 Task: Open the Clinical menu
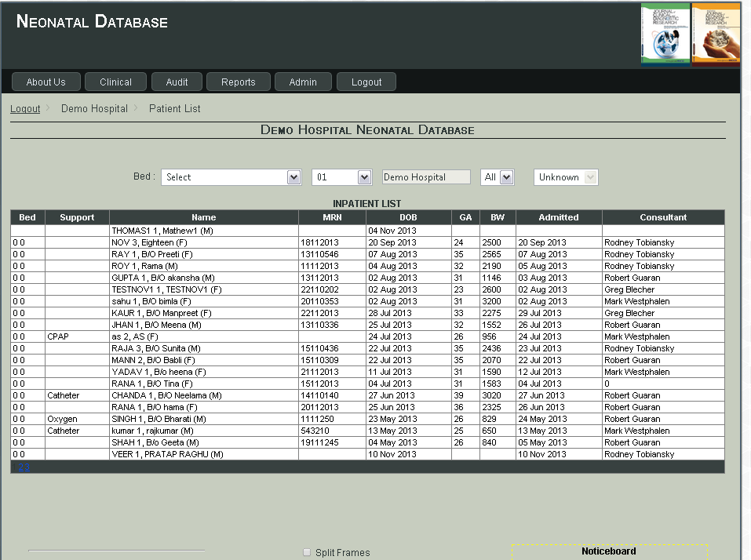[x=115, y=82]
